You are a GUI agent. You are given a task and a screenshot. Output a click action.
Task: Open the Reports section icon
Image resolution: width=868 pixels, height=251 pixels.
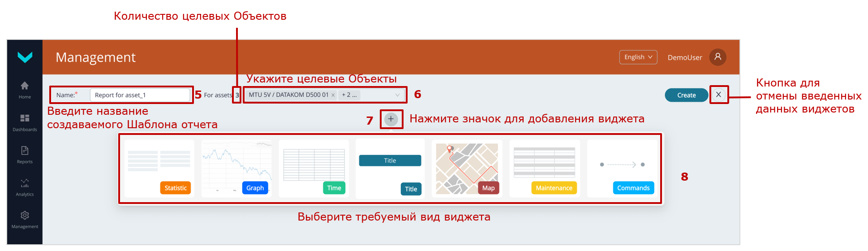(x=25, y=151)
